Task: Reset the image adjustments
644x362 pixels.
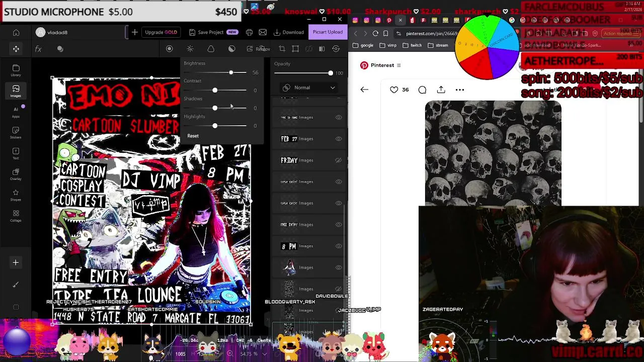Action: click(x=193, y=136)
